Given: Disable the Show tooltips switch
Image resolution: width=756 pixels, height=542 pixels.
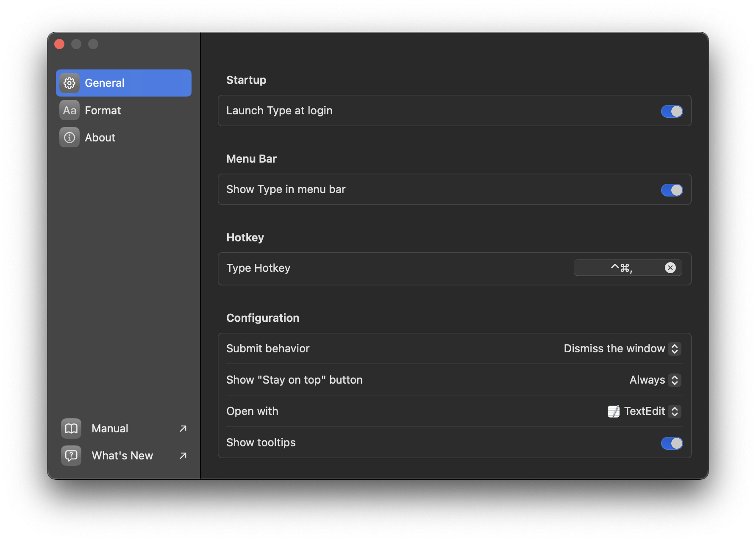Looking at the screenshot, I should point(672,443).
